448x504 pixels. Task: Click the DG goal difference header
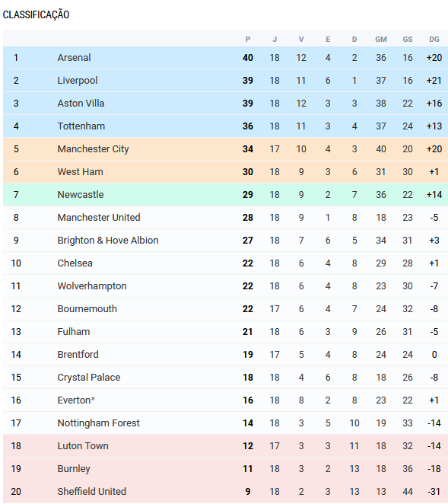coord(434,40)
